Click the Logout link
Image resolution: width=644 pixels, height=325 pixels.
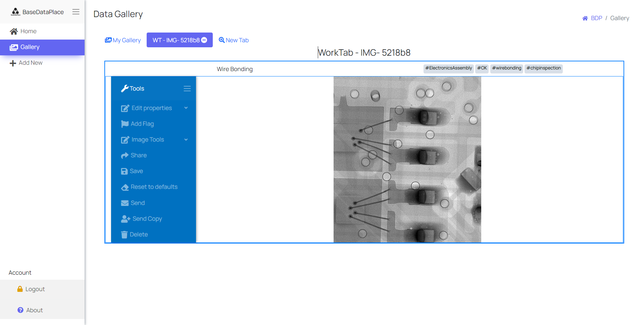[x=35, y=289]
